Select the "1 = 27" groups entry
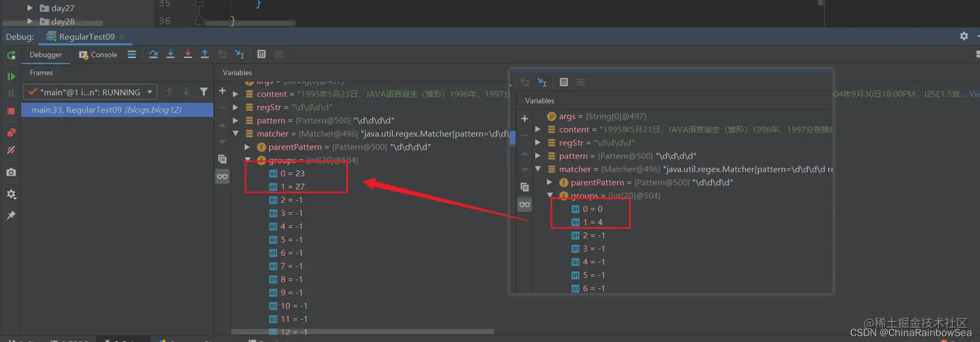The width and height of the screenshot is (980, 342). [x=287, y=187]
